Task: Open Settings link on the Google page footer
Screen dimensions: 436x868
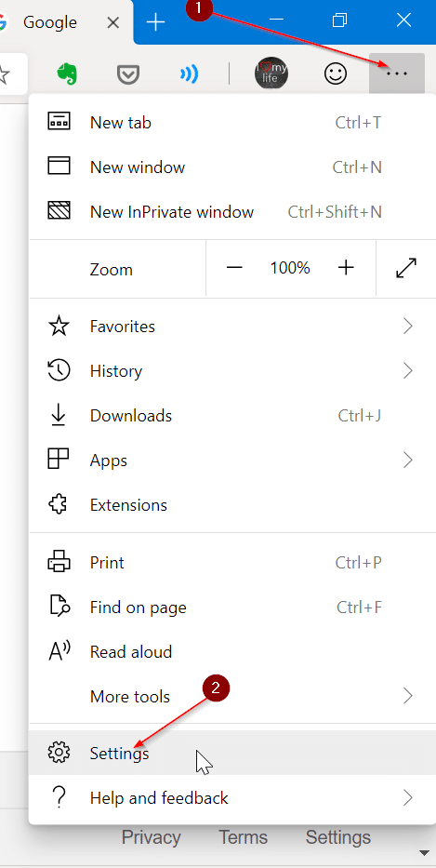Action: (x=338, y=837)
